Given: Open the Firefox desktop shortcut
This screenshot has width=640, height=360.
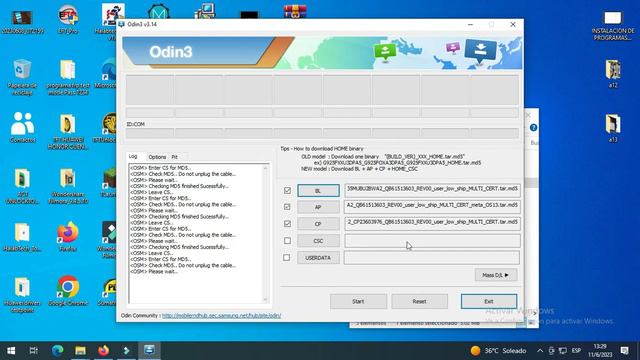Looking at the screenshot, I should (x=68, y=236).
